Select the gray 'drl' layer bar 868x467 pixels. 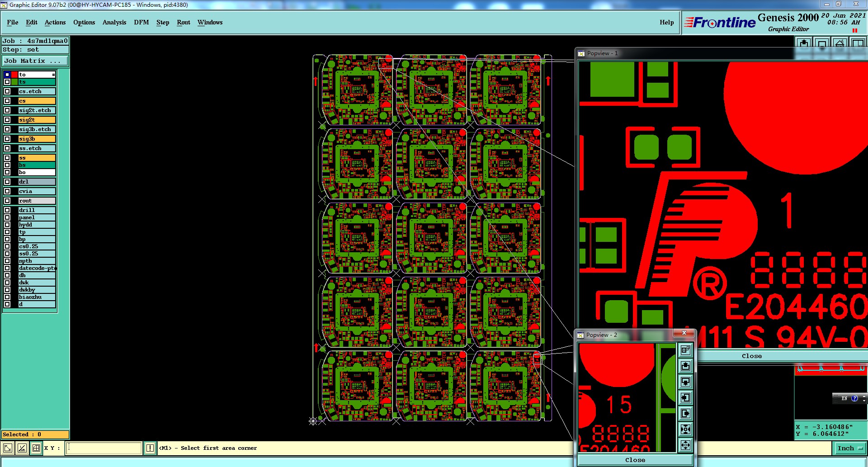point(37,182)
